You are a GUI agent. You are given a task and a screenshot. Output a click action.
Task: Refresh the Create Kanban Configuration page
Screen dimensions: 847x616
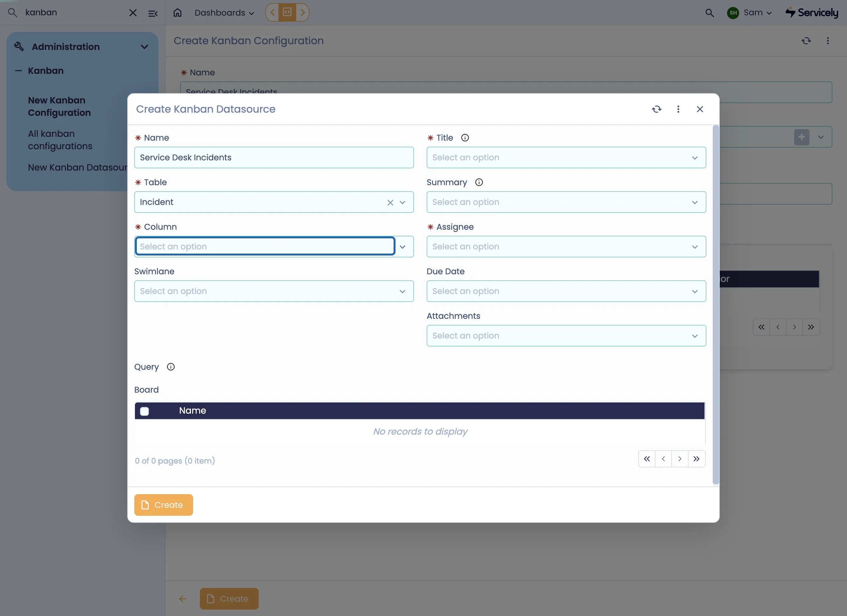(806, 41)
